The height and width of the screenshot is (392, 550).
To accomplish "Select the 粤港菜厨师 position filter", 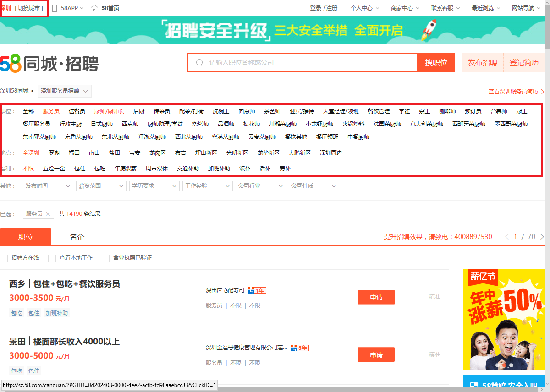I will (225, 137).
